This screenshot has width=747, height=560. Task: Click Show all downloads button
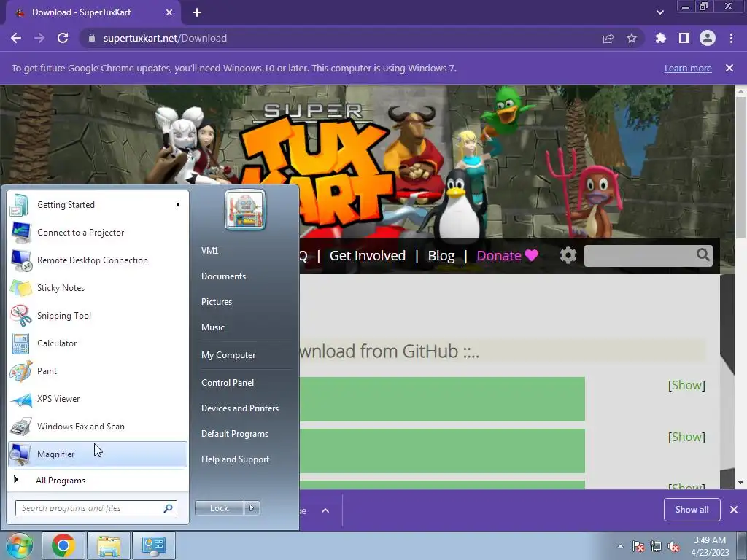click(x=692, y=510)
